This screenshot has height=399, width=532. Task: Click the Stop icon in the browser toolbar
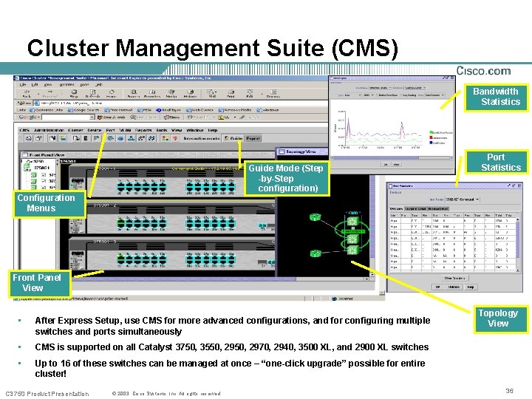(x=74, y=94)
